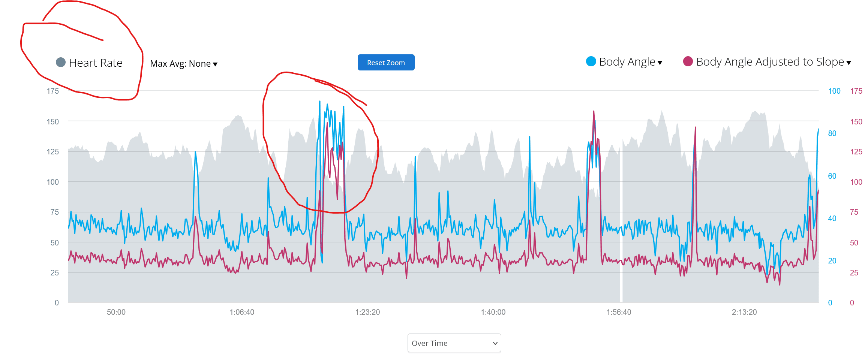
Task: Toggle the Body Angle Adjusted to Slope label
Action: [770, 62]
